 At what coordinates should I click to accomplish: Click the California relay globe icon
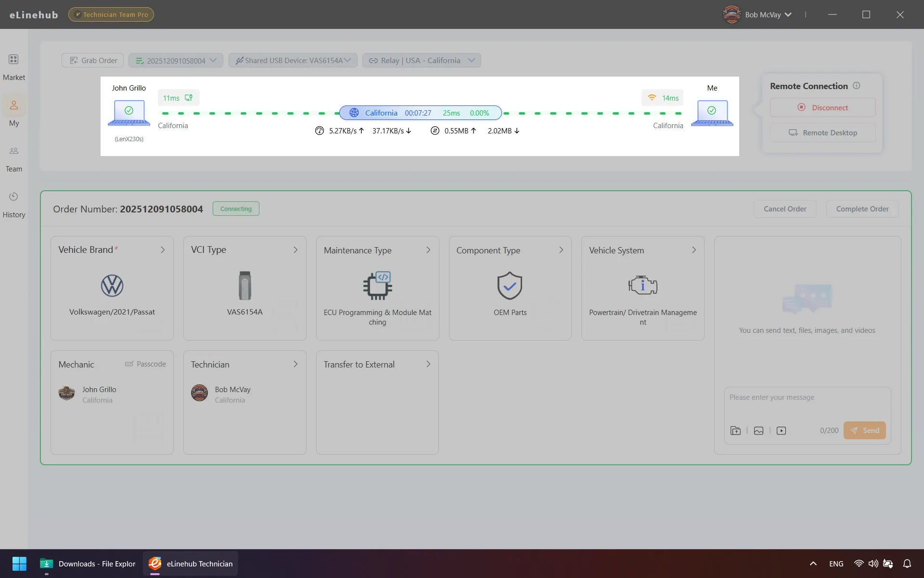pyautogui.click(x=354, y=113)
